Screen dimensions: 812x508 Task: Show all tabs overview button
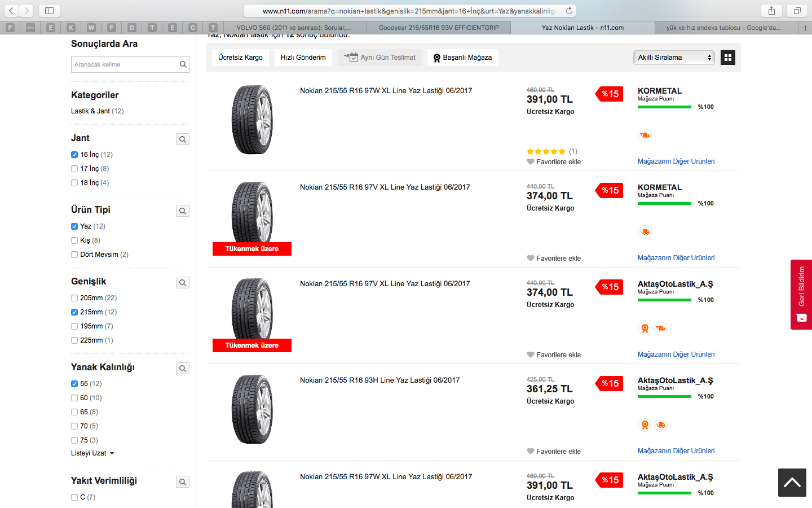(x=797, y=11)
